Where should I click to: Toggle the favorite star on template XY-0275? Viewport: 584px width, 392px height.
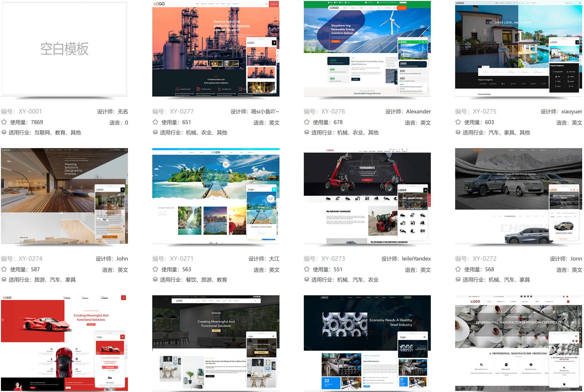click(x=458, y=122)
